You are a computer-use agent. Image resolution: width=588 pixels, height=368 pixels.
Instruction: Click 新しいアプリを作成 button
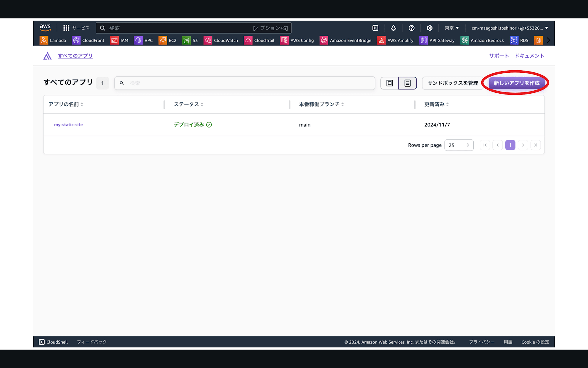pyautogui.click(x=517, y=83)
